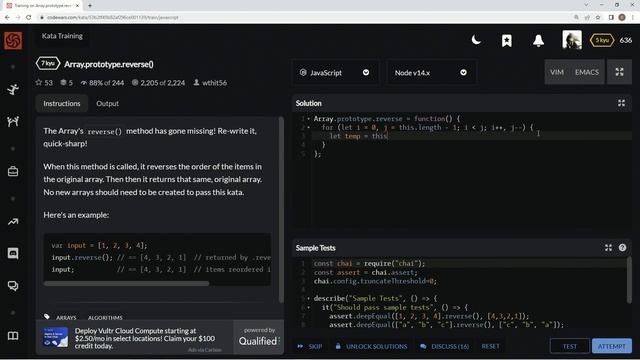Click the star icon showing 53
Image resolution: width=640 pixels, height=360 pixels.
pos(39,82)
